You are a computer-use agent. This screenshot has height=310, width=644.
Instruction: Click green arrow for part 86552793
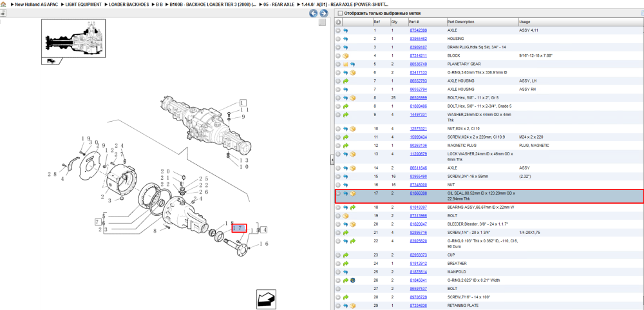(x=345, y=81)
